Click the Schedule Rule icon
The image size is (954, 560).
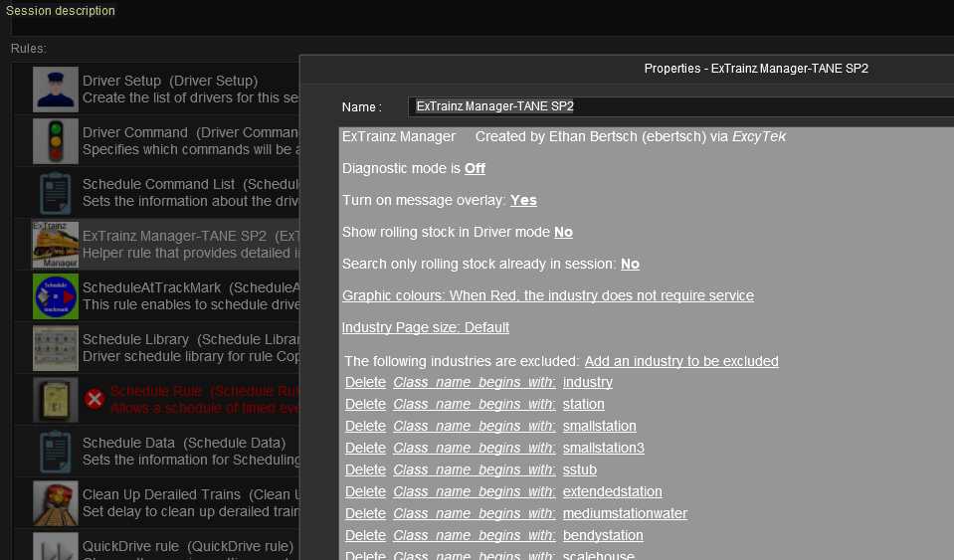click(x=56, y=400)
